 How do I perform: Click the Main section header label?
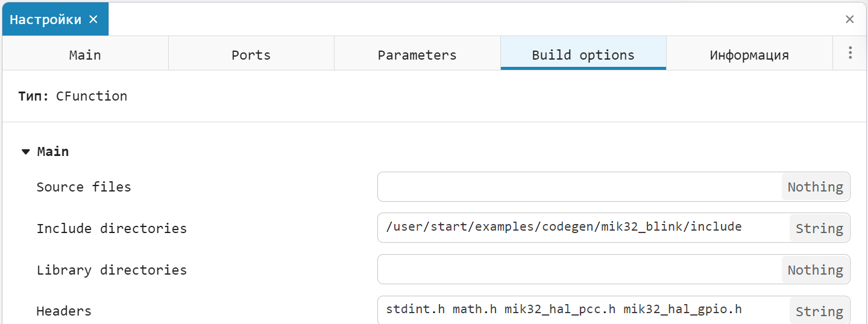[53, 152]
